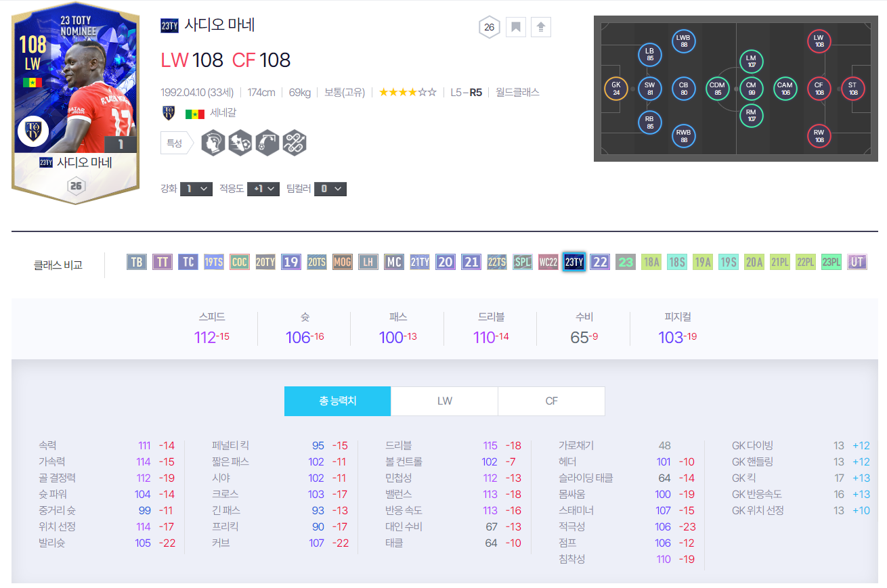Select the 20TY class icon
The width and height of the screenshot is (887, 588).
tap(265, 262)
